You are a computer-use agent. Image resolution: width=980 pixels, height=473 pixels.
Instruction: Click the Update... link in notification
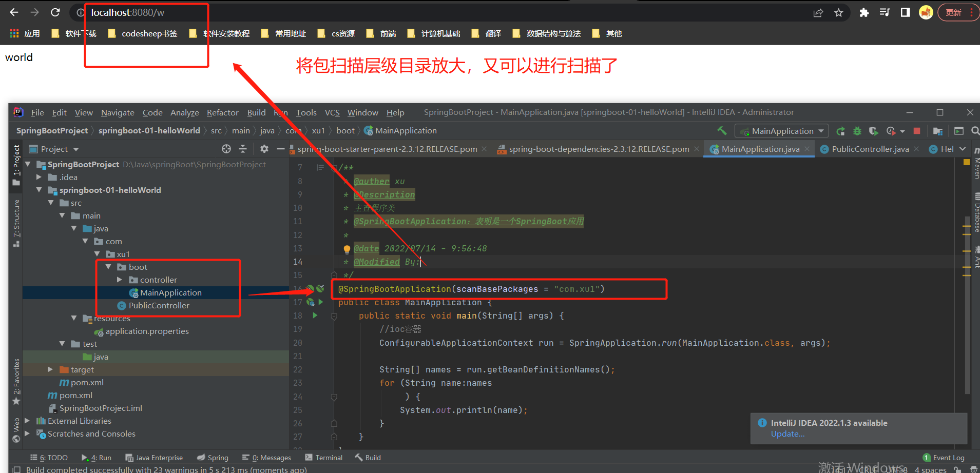(x=787, y=434)
